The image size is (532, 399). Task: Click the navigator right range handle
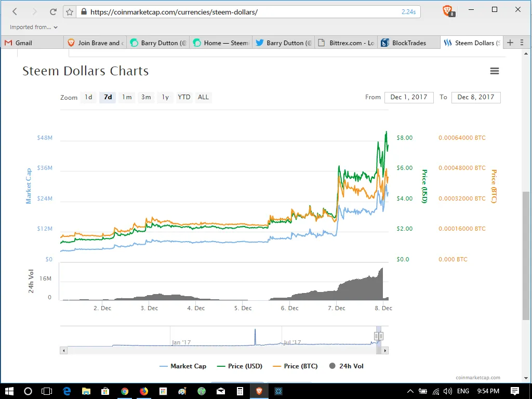pyautogui.click(x=381, y=336)
